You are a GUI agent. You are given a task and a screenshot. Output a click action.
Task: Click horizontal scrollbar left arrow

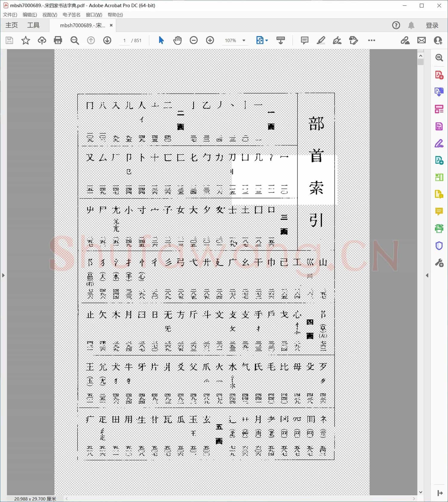pos(67,498)
